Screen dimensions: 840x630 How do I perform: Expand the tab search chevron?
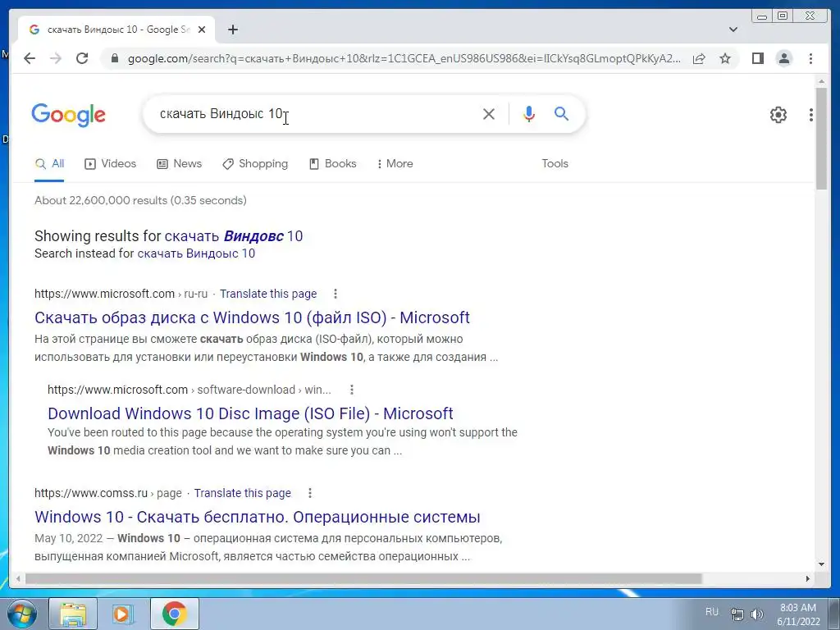point(733,30)
